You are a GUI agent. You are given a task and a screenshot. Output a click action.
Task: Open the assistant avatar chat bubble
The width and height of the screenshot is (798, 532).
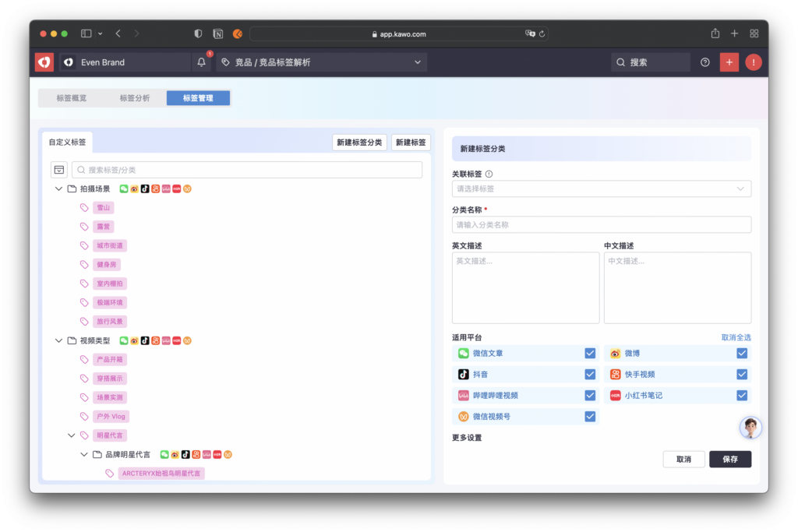point(750,427)
